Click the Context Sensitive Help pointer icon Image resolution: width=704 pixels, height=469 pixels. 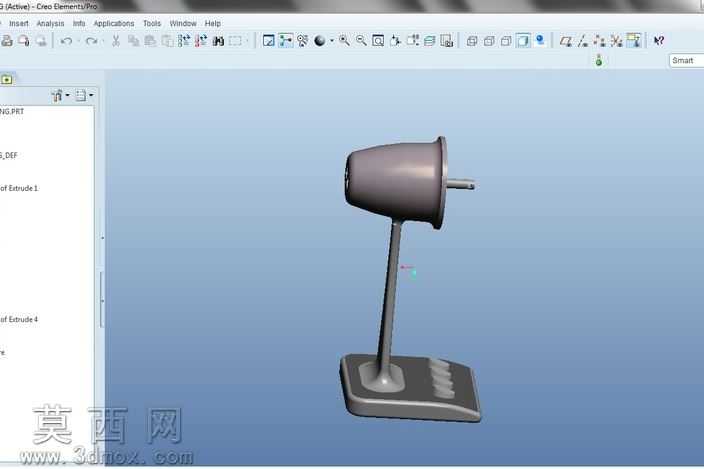tap(659, 41)
